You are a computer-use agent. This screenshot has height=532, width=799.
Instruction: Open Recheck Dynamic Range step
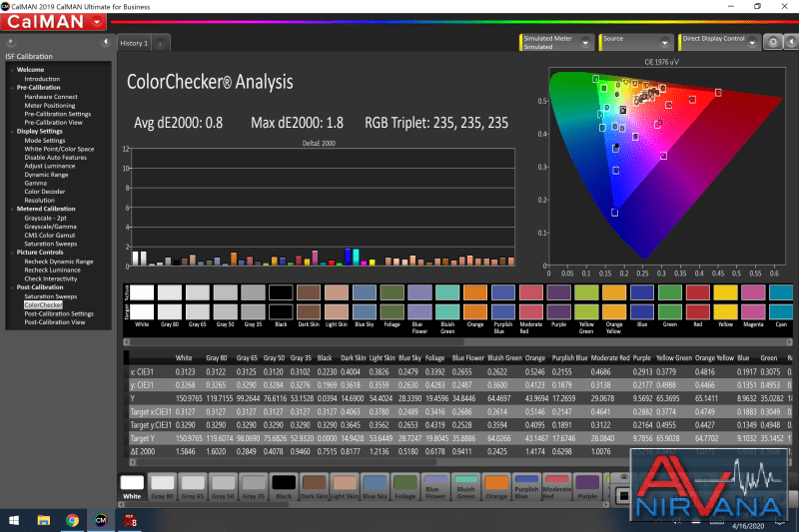pos(59,262)
